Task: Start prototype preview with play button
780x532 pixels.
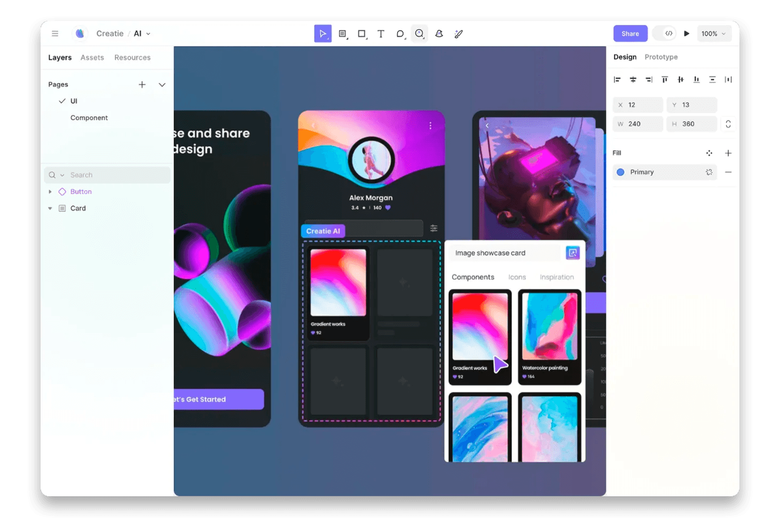Action: [687, 34]
